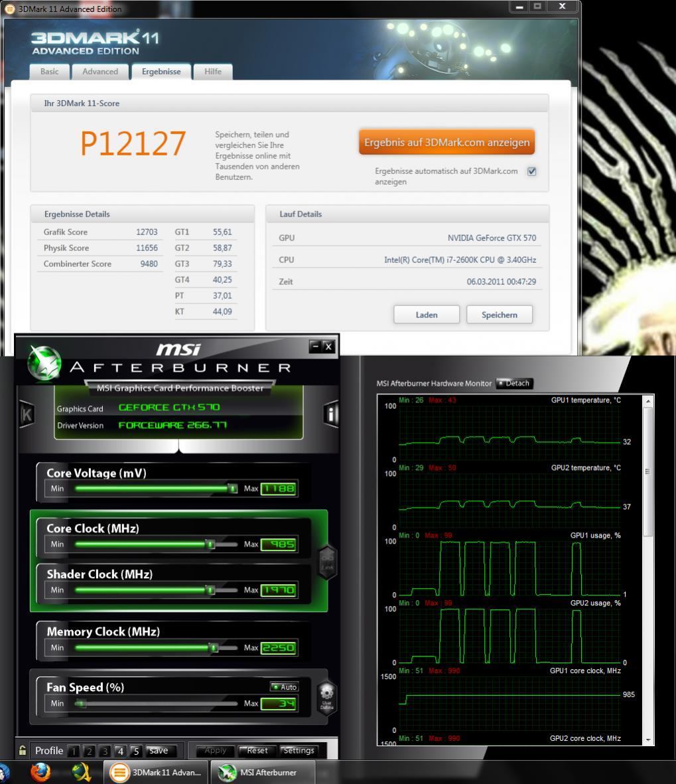Click the Shader Clock slider handle

[x=210, y=590]
